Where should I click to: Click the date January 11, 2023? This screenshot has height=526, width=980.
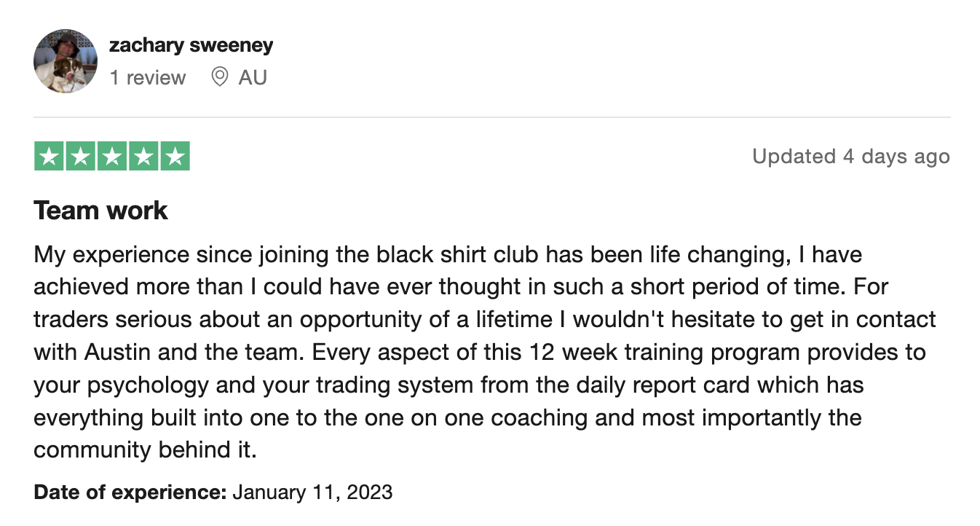pos(313,492)
